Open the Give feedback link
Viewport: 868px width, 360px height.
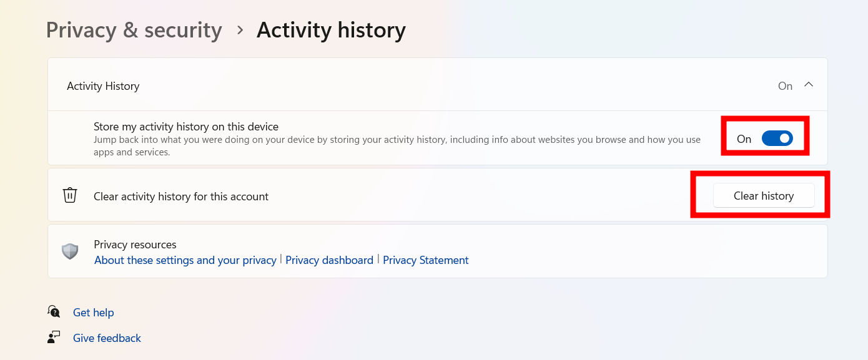[107, 338]
